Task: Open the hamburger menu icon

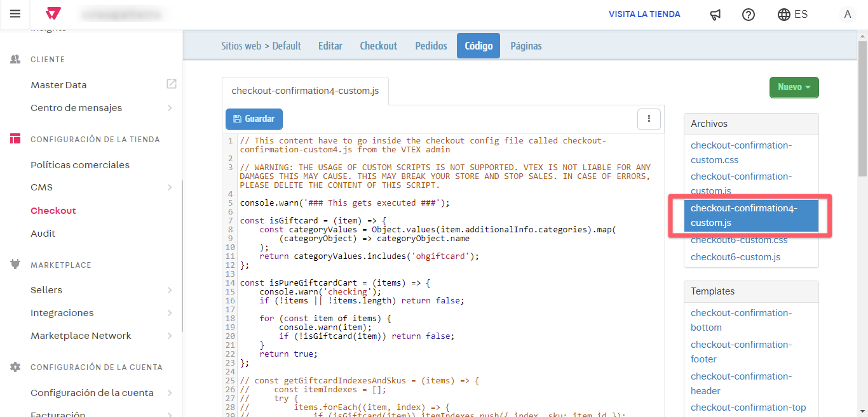Action: click(15, 14)
